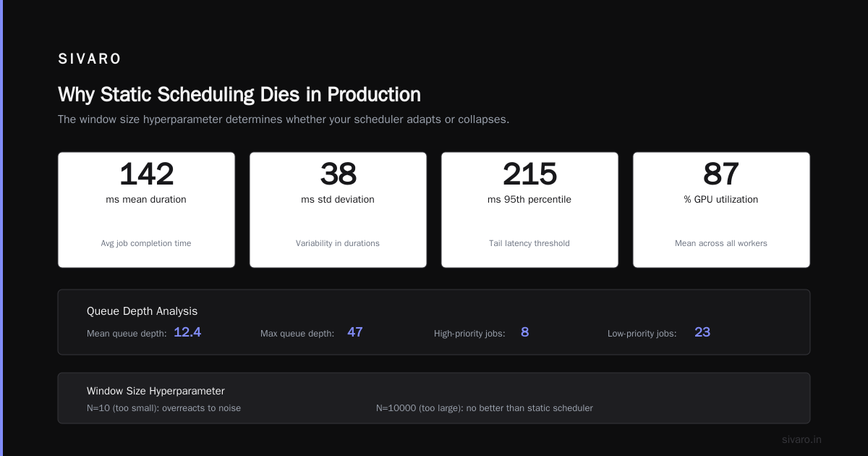Click the N=10 too small note
Image resolution: width=868 pixels, height=456 pixels.
coord(163,408)
